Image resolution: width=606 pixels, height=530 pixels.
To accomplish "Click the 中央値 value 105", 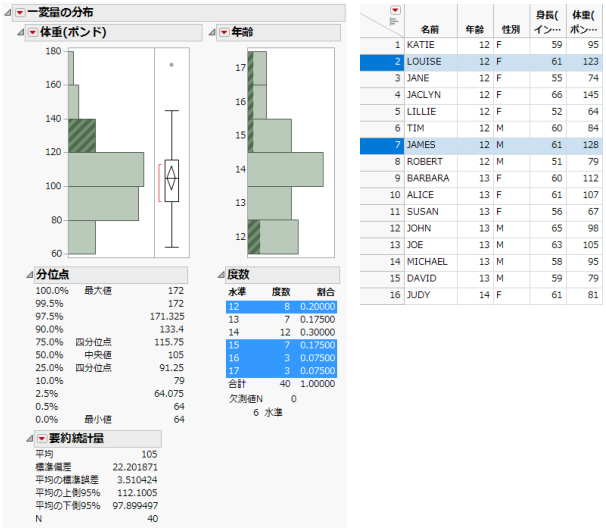I will point(176,355).
